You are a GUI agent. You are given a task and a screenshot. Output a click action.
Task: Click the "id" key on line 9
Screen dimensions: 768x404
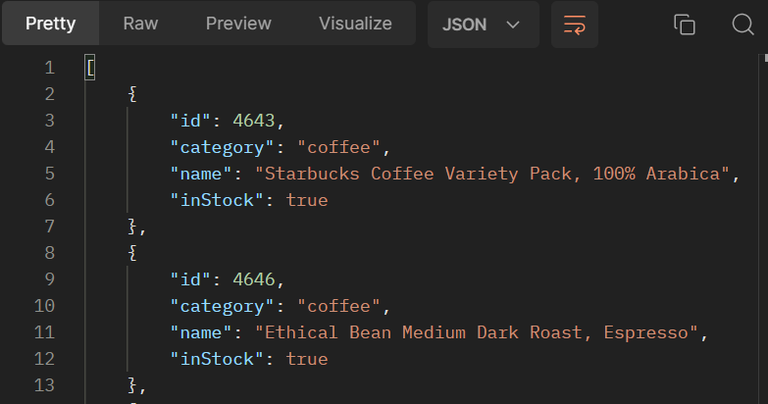[191, 280]
